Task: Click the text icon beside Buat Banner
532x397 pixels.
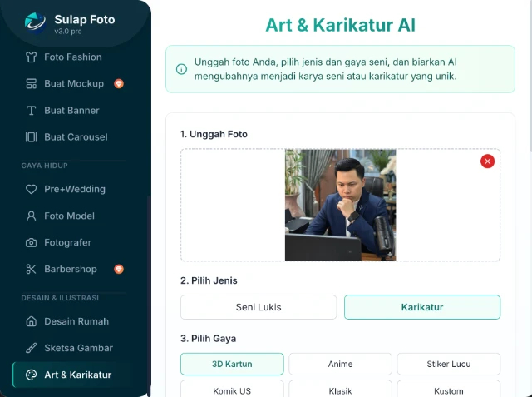Action: [32, 111]
